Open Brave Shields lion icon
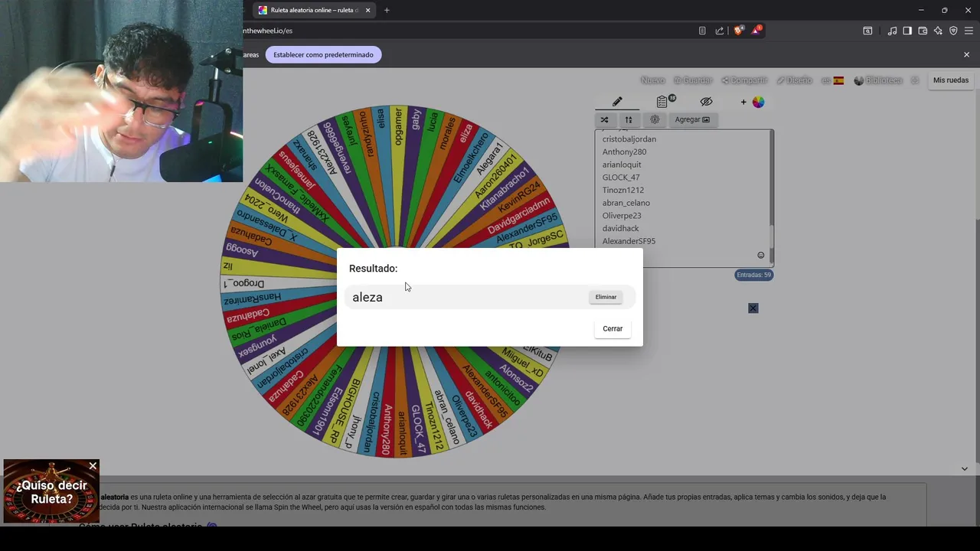Screen dimensions: 980x551 (x=738, y=31)
